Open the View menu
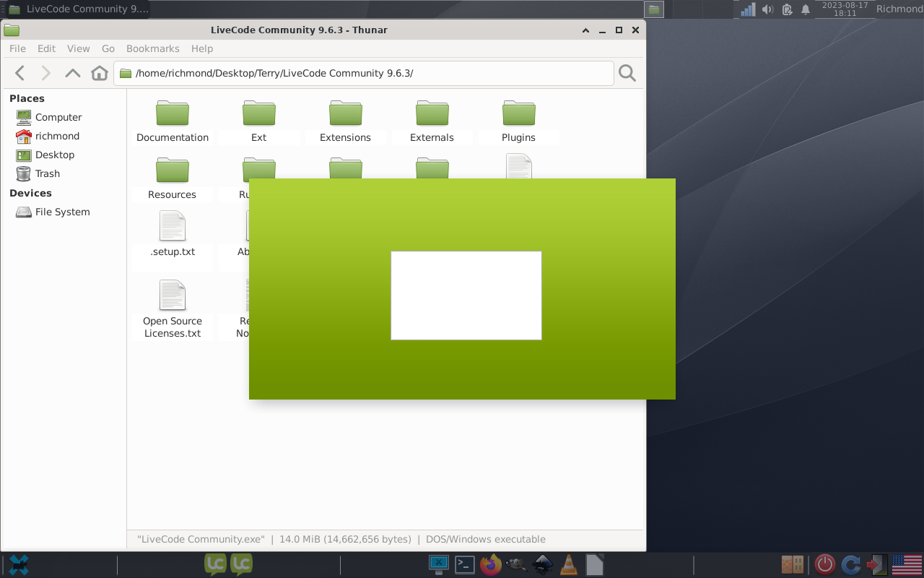Screen dimensions: 924x578 79,48
